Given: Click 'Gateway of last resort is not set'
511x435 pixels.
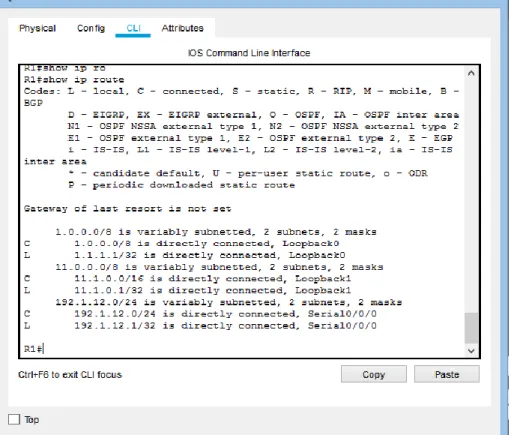Looking at the screenshot, I should point(127,209).
